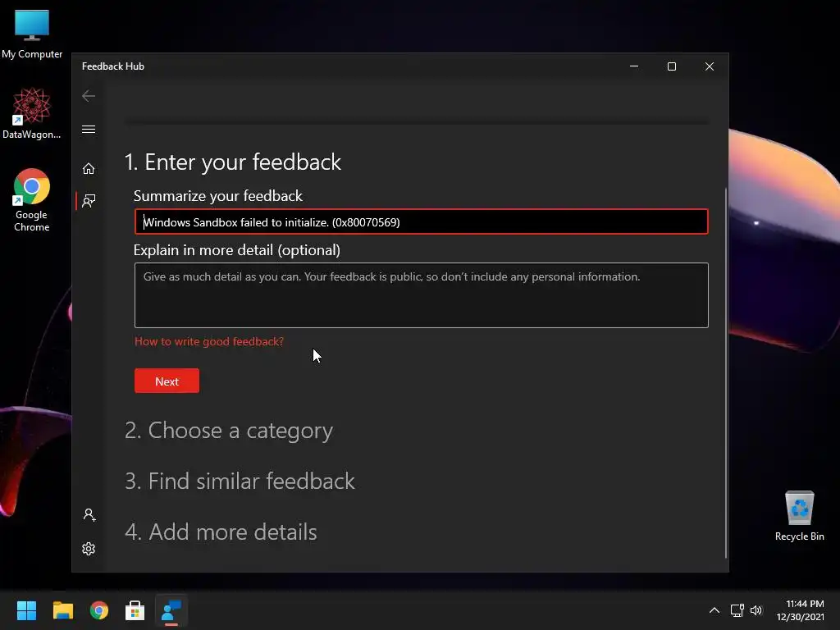Open How to write good feedback link

click(x=209, y=341)
